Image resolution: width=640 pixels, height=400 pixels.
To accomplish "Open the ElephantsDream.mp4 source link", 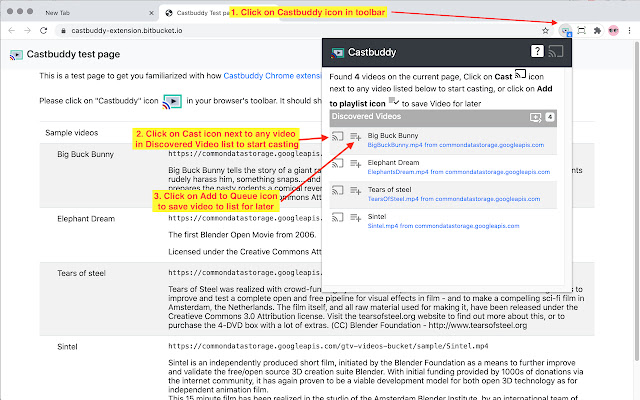I will tap(459, 172).
